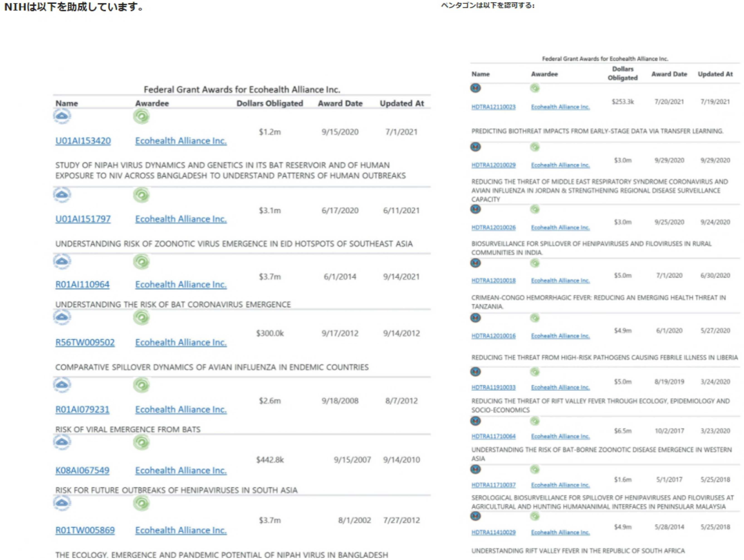Click green awardee logo in HDTRA12110023 row
Image resolution: width=744 pixels, height=560 pixels.
[535, 88]
